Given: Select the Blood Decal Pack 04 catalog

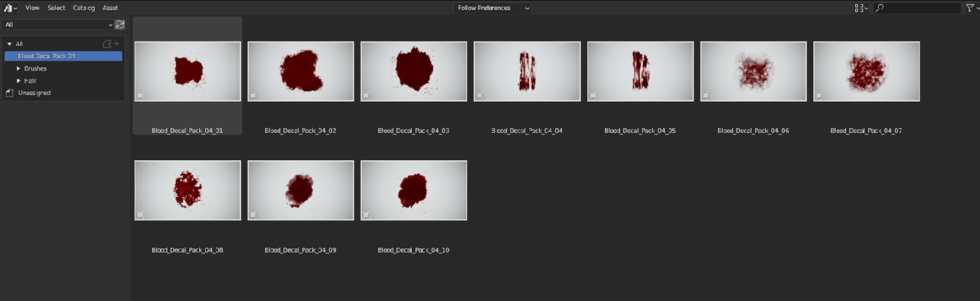Looking at the screenshot, I should tap(64, 56).
